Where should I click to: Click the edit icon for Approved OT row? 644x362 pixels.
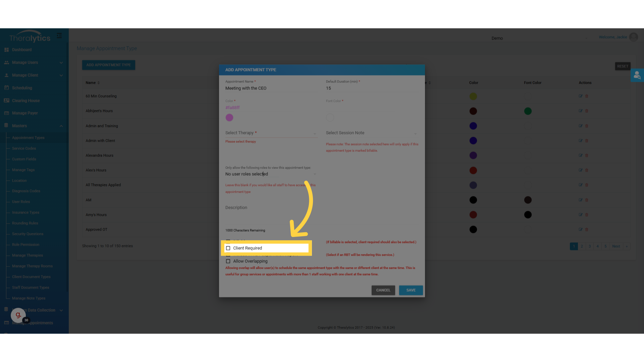tap(580, 230)
